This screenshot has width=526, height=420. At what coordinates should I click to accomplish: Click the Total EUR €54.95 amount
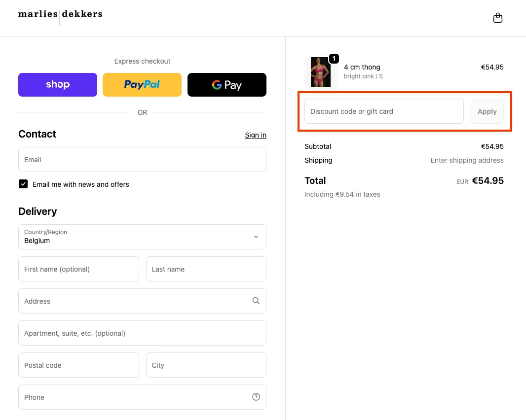coord(480,181)
